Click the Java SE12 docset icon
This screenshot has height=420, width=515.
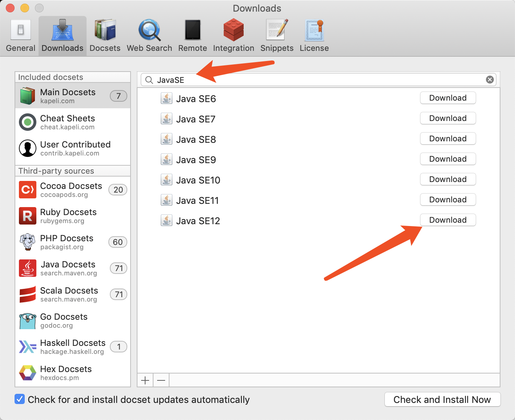[x=167, y=220]
